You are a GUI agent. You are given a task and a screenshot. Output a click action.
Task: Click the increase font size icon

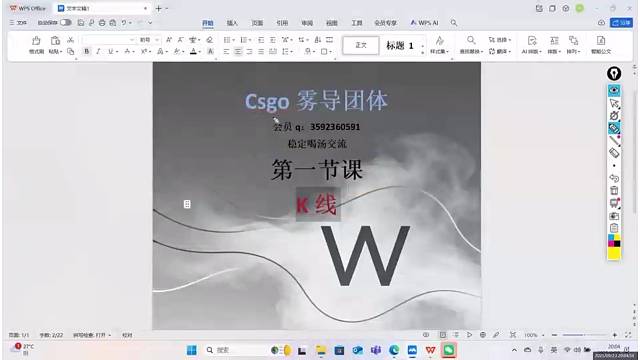point(169,40)
